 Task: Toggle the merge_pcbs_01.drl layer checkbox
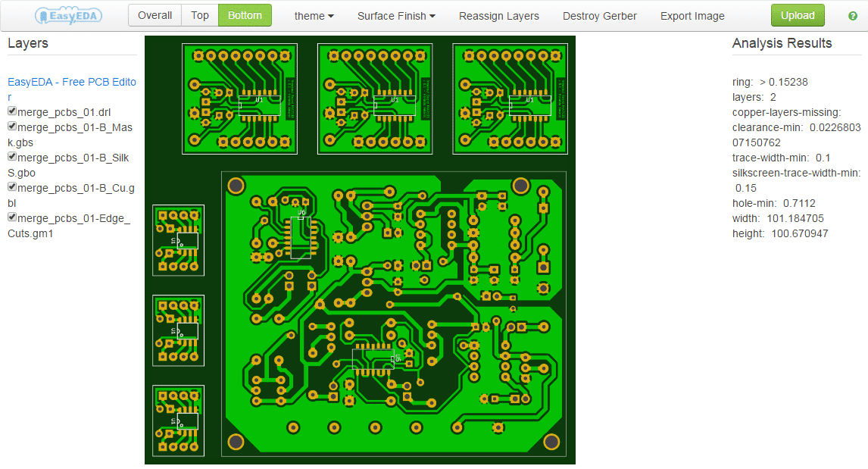pos(12,111)
